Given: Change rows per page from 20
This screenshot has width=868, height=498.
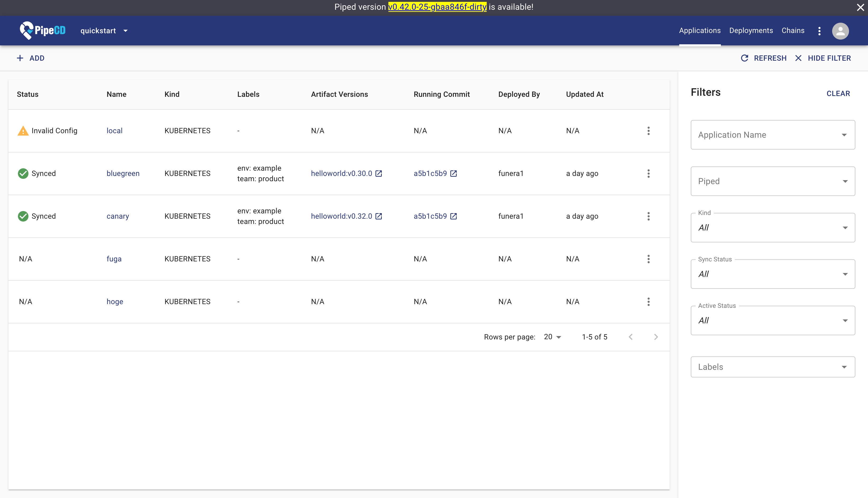Looking at the screenshot, I should click(x=552, y=337).
